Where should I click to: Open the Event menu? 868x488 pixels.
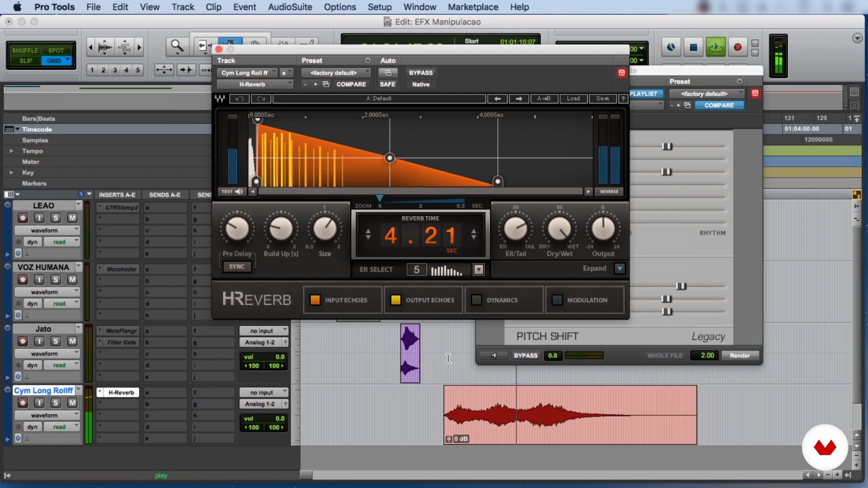pyautogui.click(x=245, y=7)
